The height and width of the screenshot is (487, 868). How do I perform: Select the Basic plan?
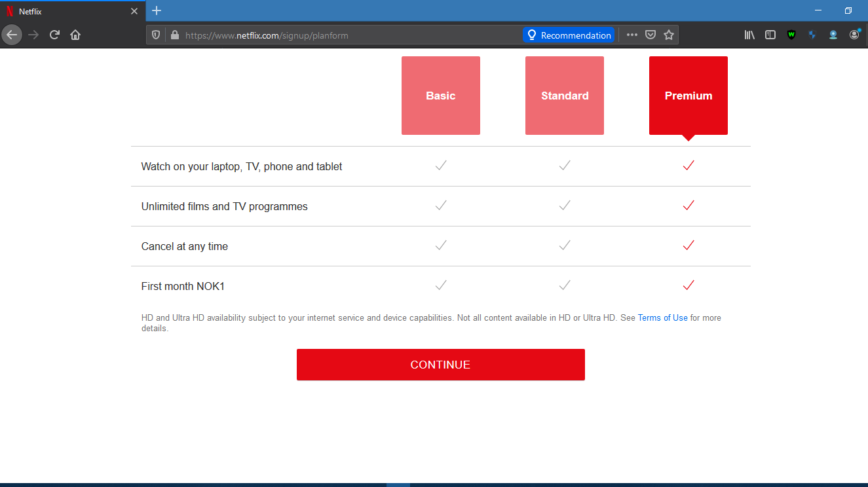click(440, 96)
